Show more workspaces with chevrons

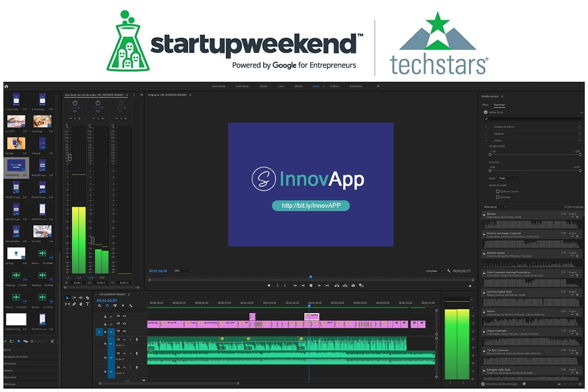coord(378,86)
